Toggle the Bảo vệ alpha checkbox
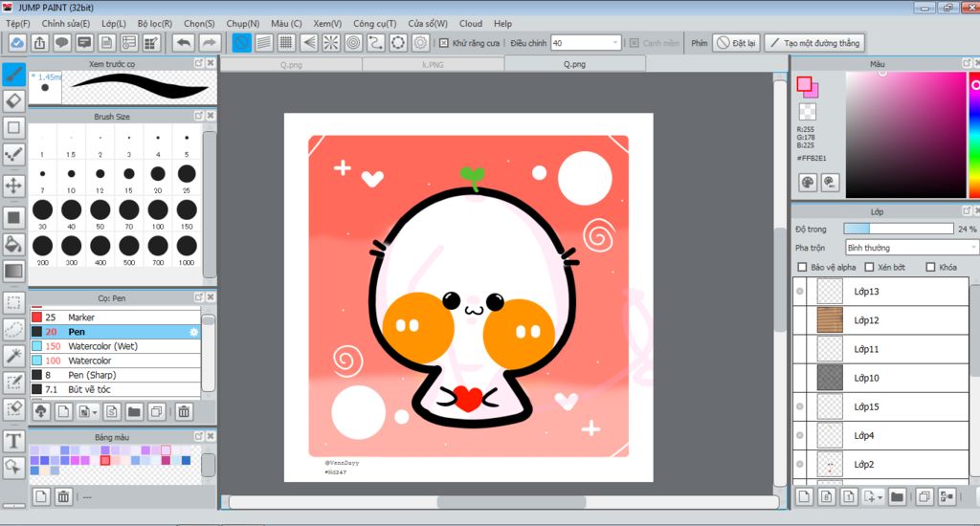The height and width of the screenshot is (526, 980). coord(803,267)
